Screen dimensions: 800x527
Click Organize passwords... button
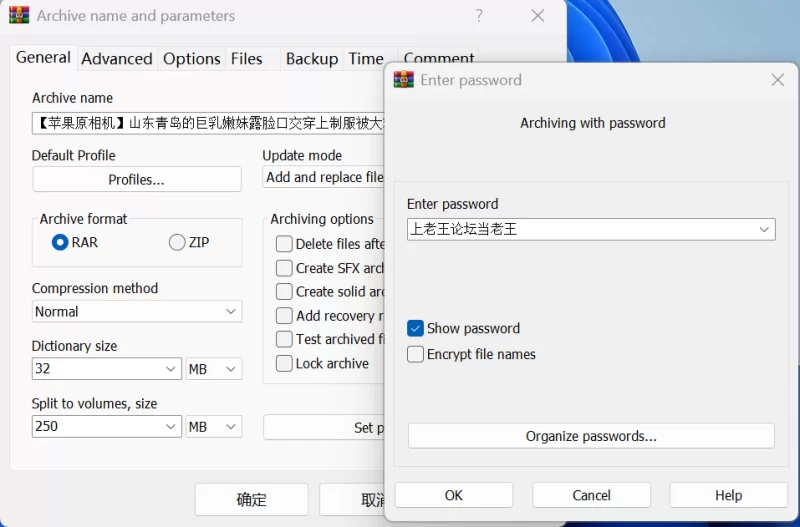coord(591,436)
